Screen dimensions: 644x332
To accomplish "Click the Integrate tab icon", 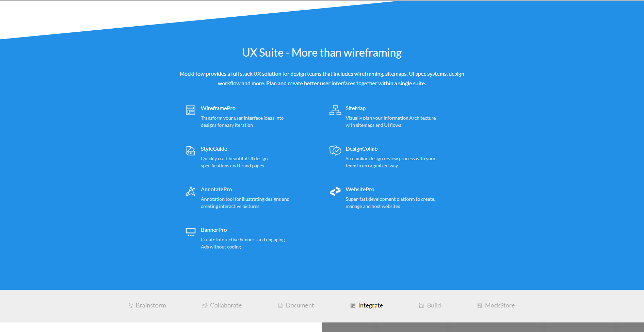I will tap(353, 305).
